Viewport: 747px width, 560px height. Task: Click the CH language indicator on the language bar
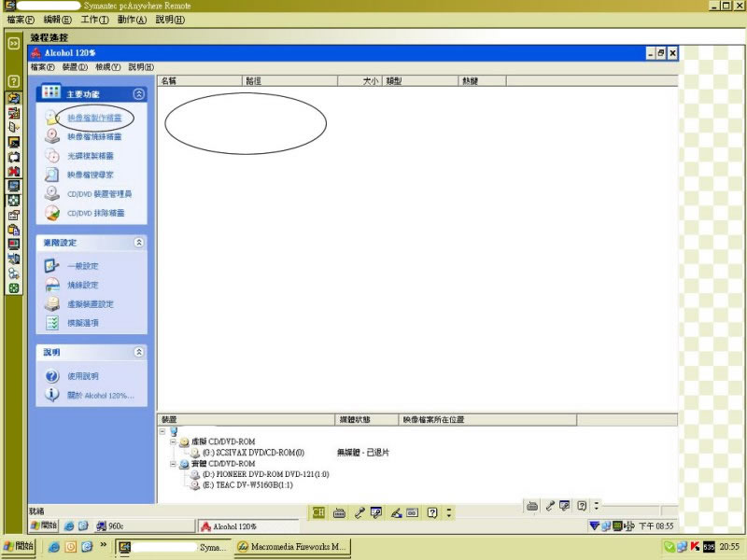tap(318, 512)
